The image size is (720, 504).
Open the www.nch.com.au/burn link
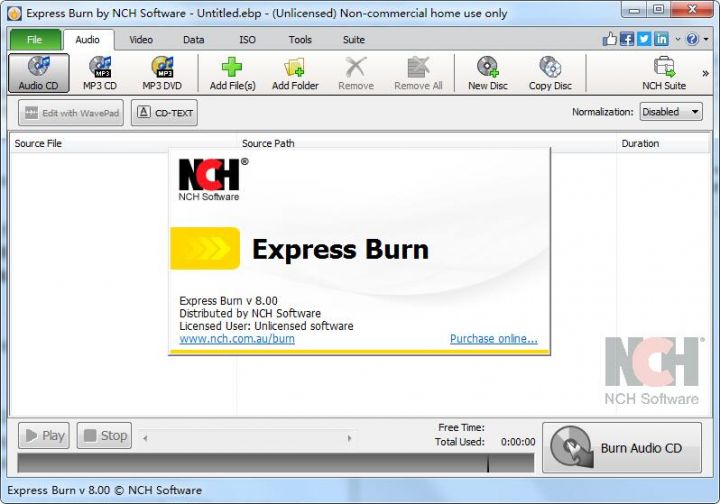[237, 339]
